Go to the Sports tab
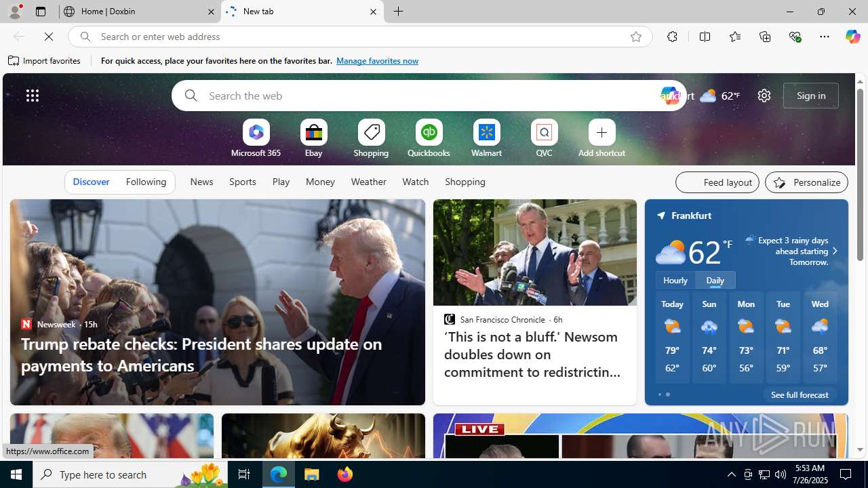 pos(242,182)
